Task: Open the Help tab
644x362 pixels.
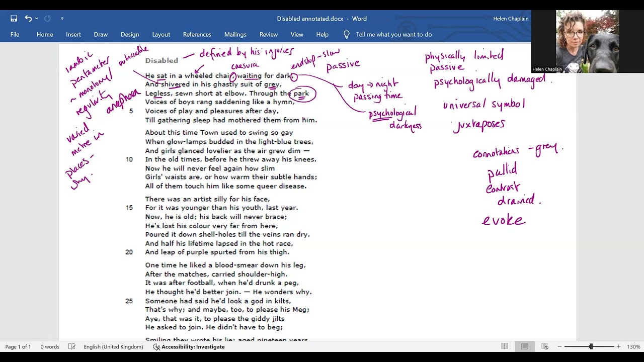Action: coord(323,35)
